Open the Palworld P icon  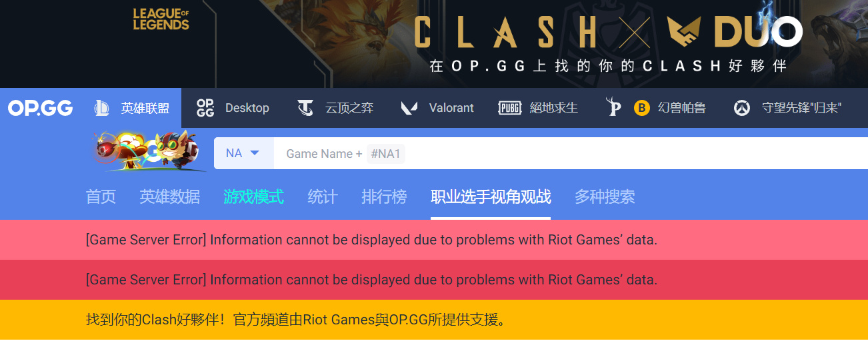point(613,108)
